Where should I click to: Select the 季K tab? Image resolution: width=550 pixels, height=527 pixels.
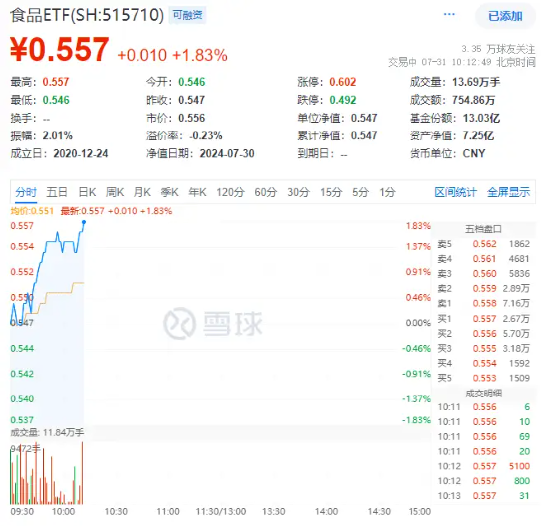click(x=169, y=192)
